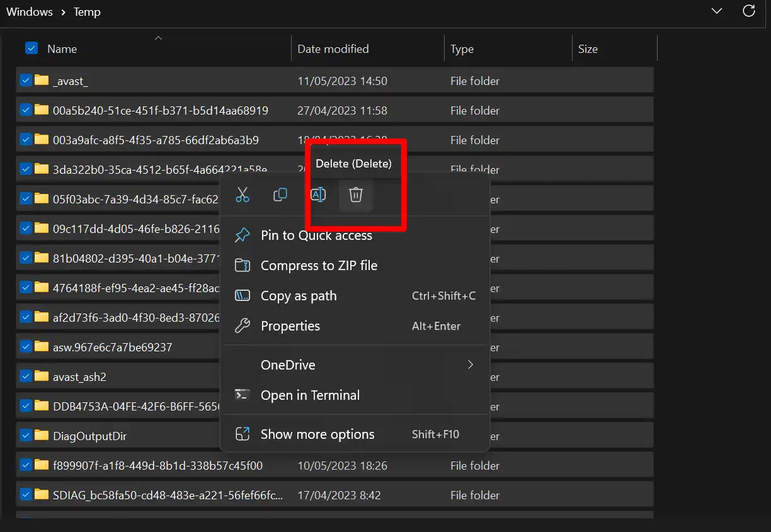771x532 pixels.
Task: Select date 17/04/2023 8:42
Action: (x=339, y=495)
